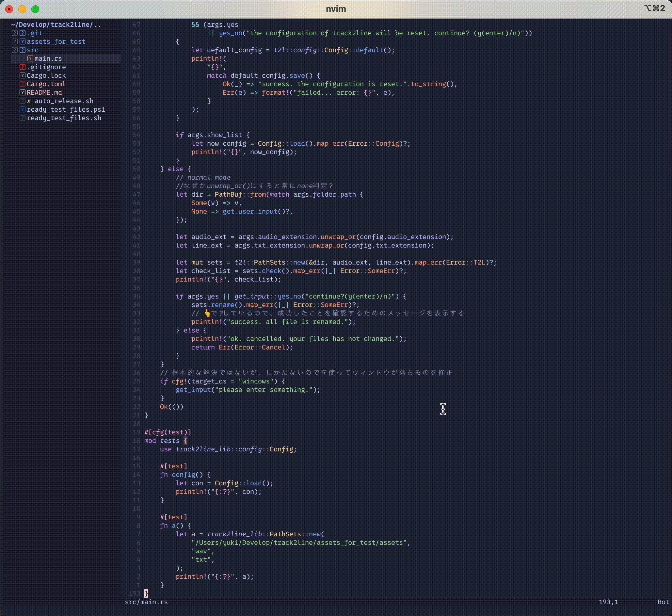The image size is (672, 616).
Task: Click 'let con = Config::load();' line
Action: click(225, 483)
